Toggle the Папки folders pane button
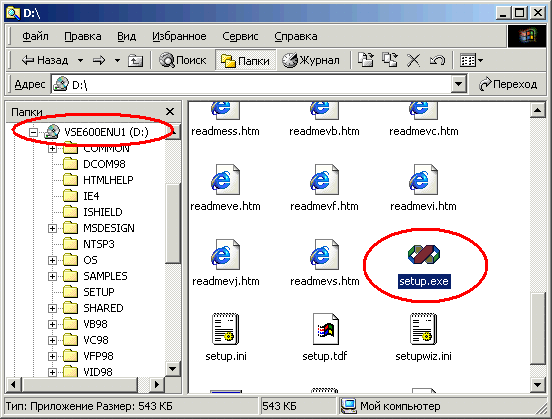 tap(245, 61)
